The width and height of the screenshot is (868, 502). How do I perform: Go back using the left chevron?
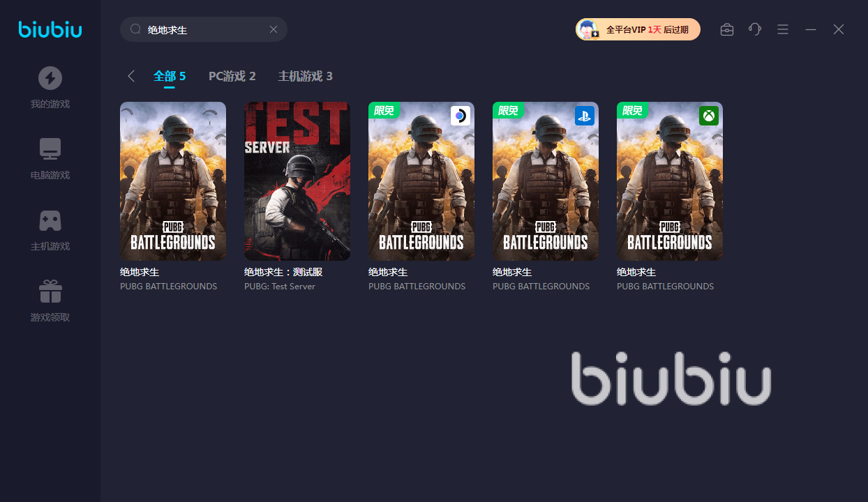pos(131,76)
